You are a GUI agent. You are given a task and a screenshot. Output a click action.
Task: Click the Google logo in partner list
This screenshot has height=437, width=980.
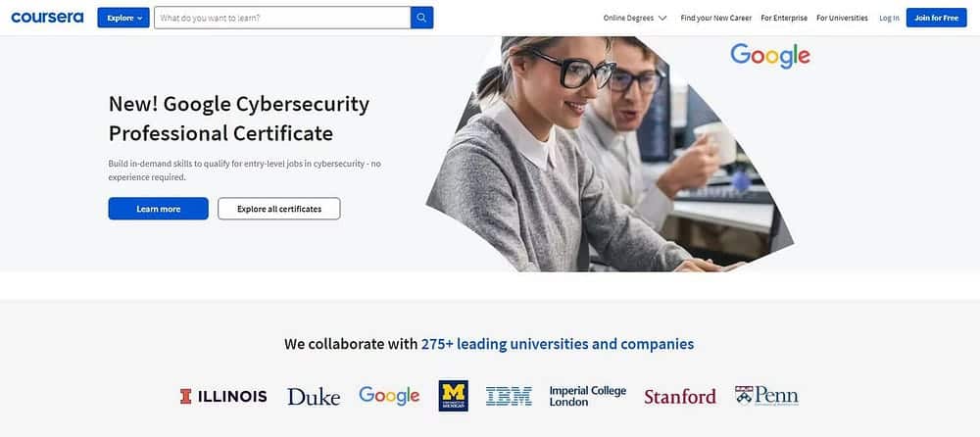pos(389,395)
